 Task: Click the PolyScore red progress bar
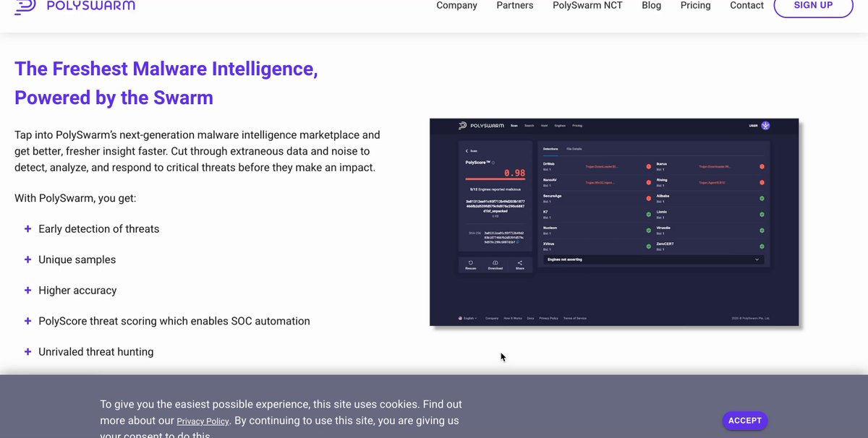click(495, 180)
